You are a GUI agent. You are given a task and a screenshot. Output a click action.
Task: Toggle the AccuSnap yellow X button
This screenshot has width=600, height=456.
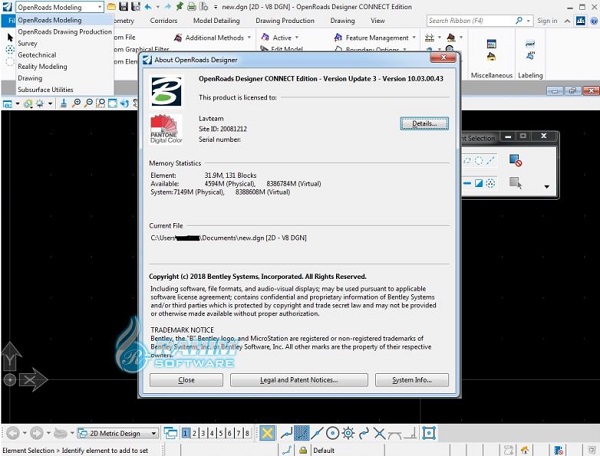pos(267,433)
